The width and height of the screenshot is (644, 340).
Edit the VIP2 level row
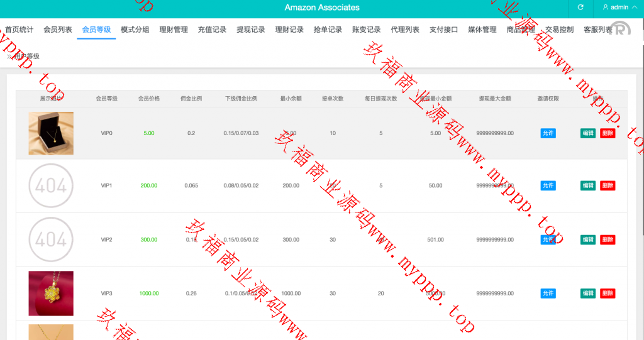point(587,239)
